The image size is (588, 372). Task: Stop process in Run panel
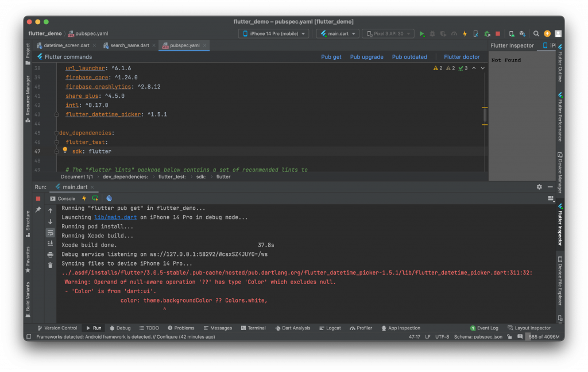click(38, 198)
